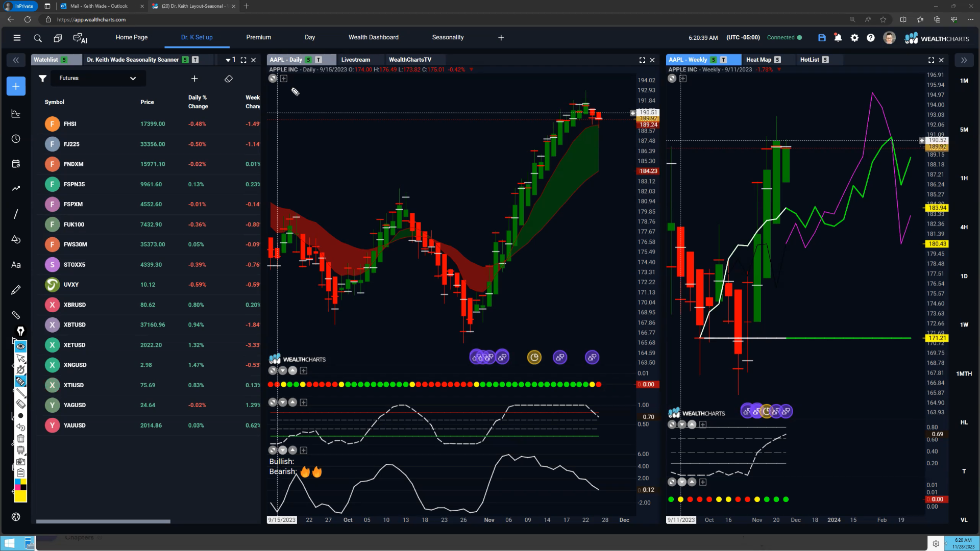Select the trend arrow tool in sidebar
Screen dimensions: 980x551
click(16, 189)
